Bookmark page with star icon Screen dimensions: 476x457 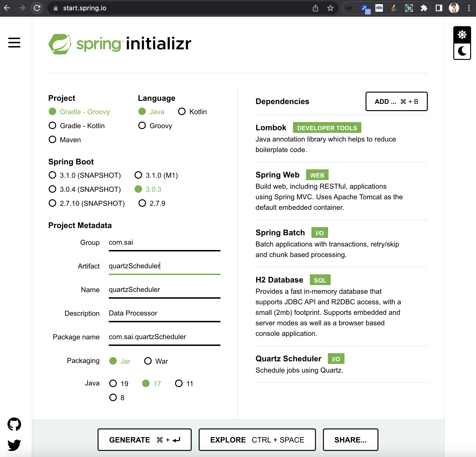(x=330, y=8)
